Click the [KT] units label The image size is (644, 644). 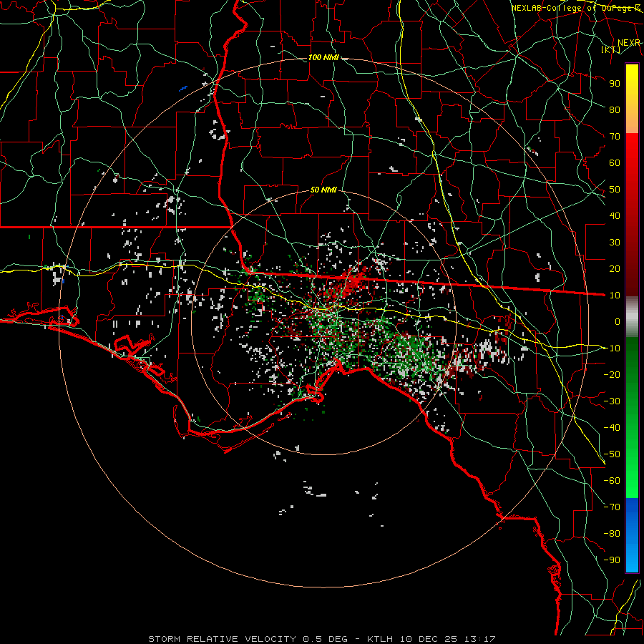pyautogui.click(x=611, y=49)
